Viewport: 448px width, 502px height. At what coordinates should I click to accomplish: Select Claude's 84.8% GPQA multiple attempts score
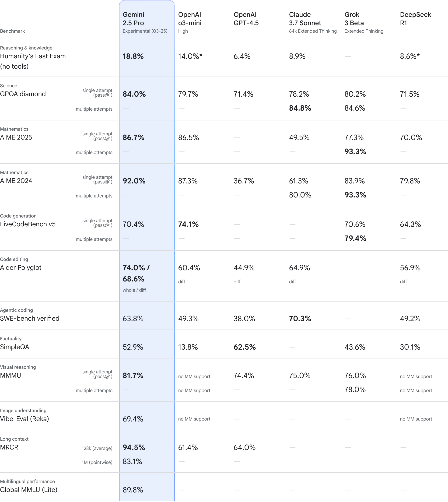[x=300, y=108]
